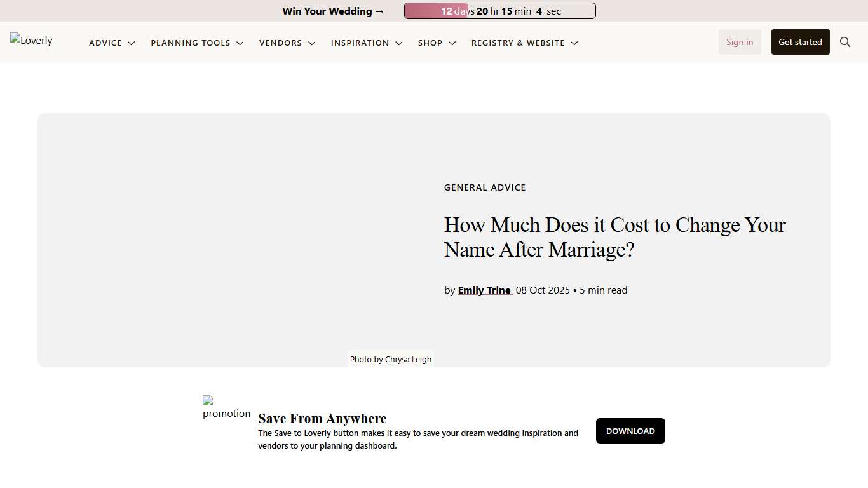Open the search icon
This screenshot has width=868, height=488.
(x=845, y=42)
